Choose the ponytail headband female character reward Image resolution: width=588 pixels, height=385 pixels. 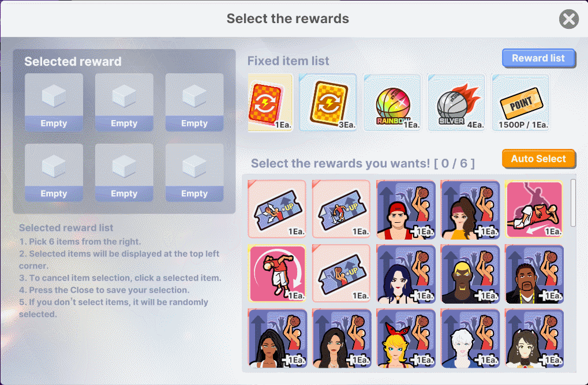point(470,210)
